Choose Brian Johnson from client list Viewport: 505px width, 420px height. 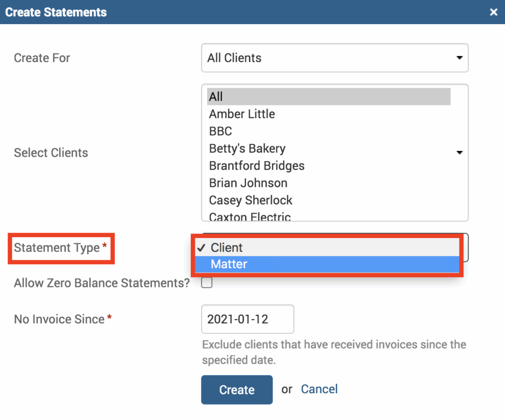(x=248, y=183)
